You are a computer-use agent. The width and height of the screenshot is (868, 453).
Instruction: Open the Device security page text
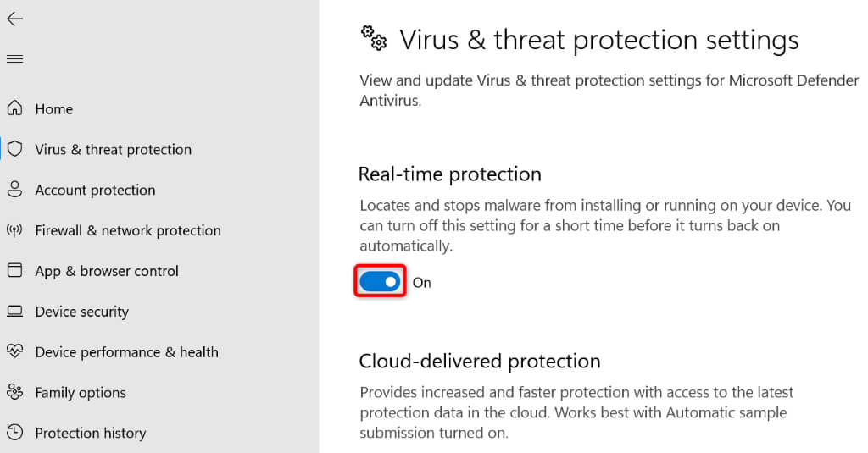[x=81, y=312]
